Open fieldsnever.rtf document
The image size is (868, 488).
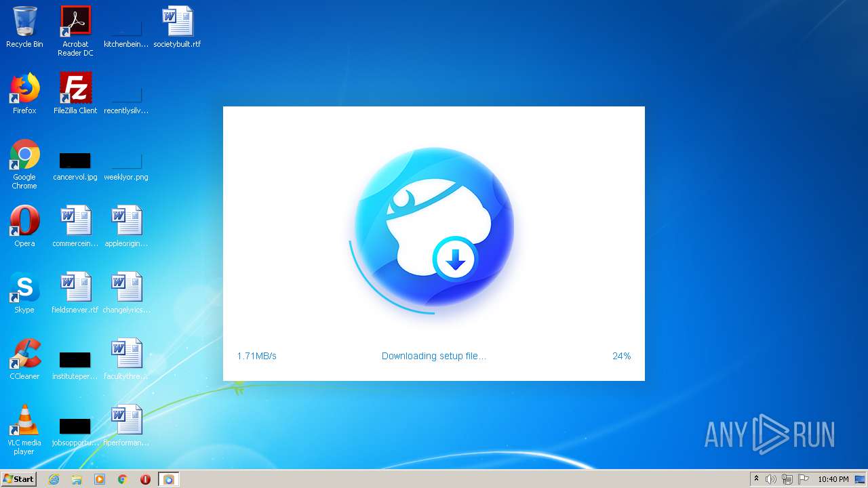pyautogui.click(x=75, y=293)
